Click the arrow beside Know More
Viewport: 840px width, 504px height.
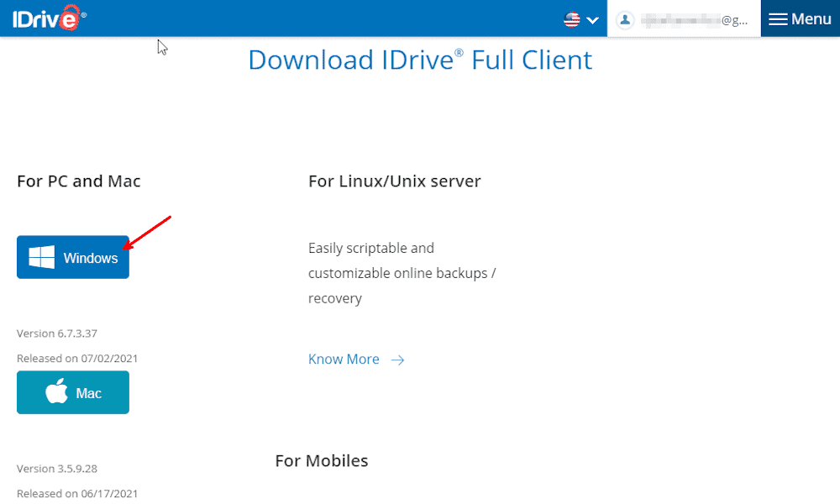pyautogui.click(x=397, y=360)
